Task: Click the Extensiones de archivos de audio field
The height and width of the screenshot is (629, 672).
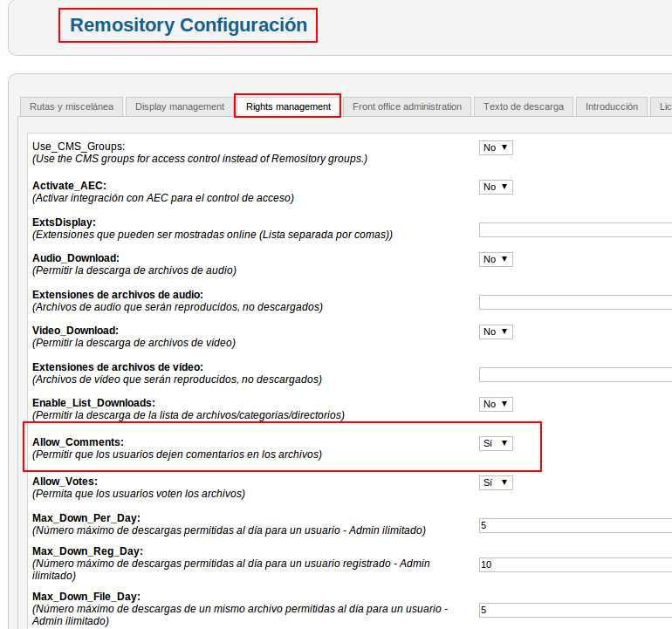Action: [x=575, y=303]
